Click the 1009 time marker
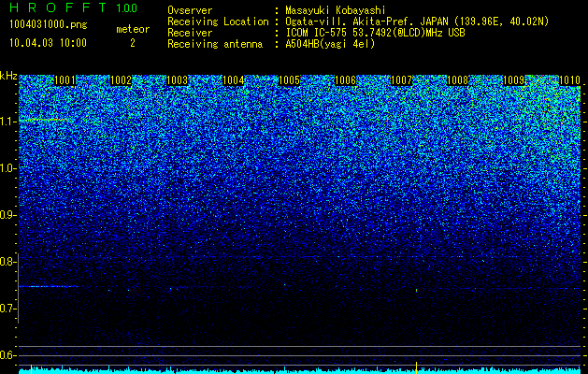 (x=513, y=80)
